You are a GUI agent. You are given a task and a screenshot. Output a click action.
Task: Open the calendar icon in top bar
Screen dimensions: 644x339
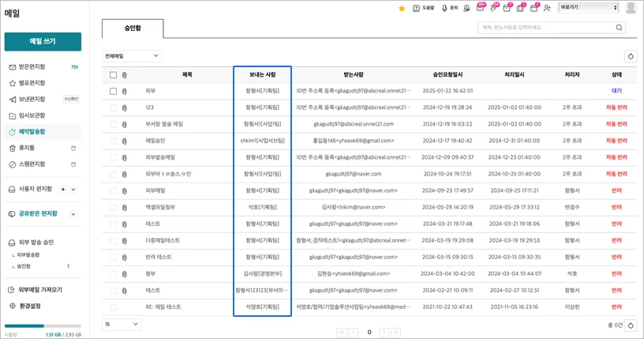point(534,8)
